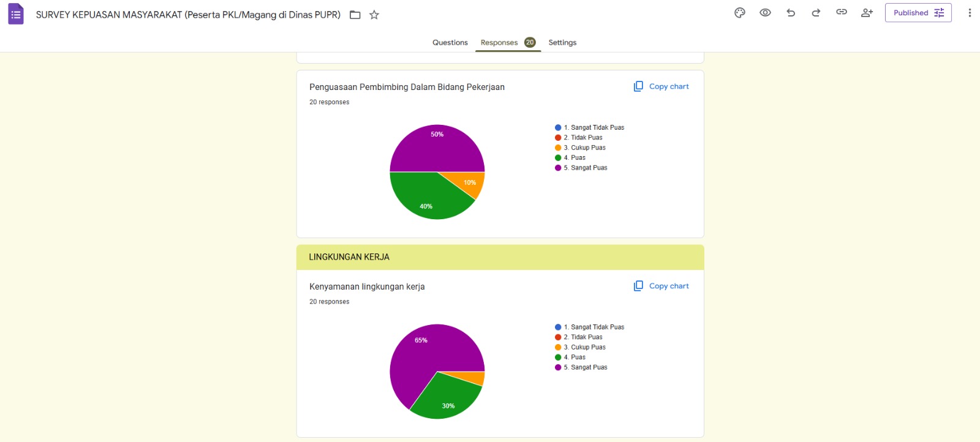Viewport: 980px width, 442px height.
Task: Star this survey form
Action: coord(374,15)
